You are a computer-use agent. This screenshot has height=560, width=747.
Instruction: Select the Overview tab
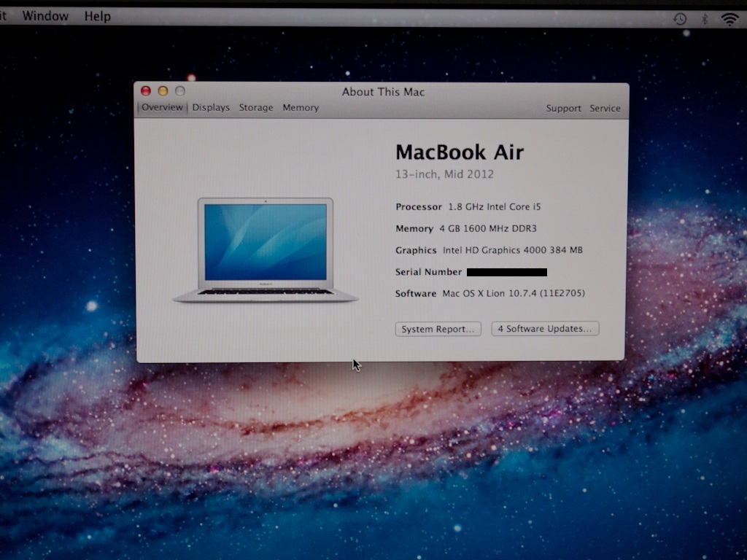point(162,108)
